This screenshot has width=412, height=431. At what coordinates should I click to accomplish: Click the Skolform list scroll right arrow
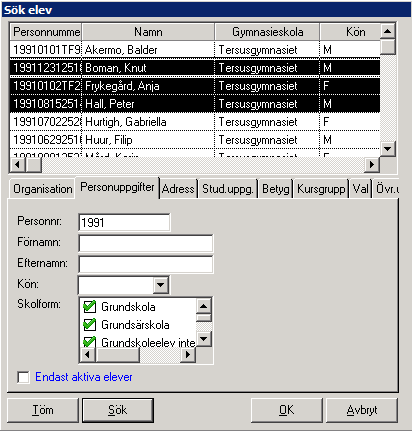[x=188, y=354]
